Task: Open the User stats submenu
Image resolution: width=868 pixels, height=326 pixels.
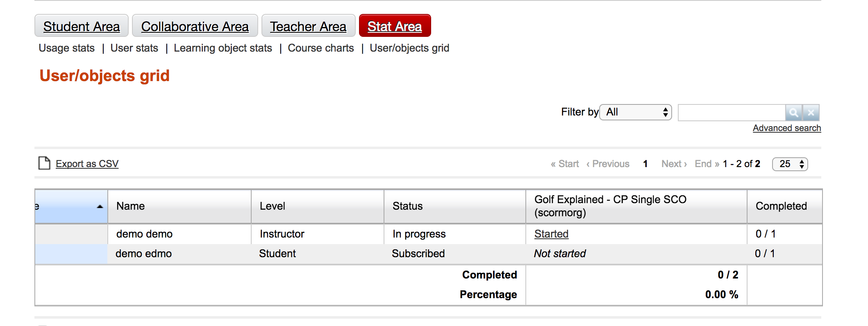Action: click(134, 48)
